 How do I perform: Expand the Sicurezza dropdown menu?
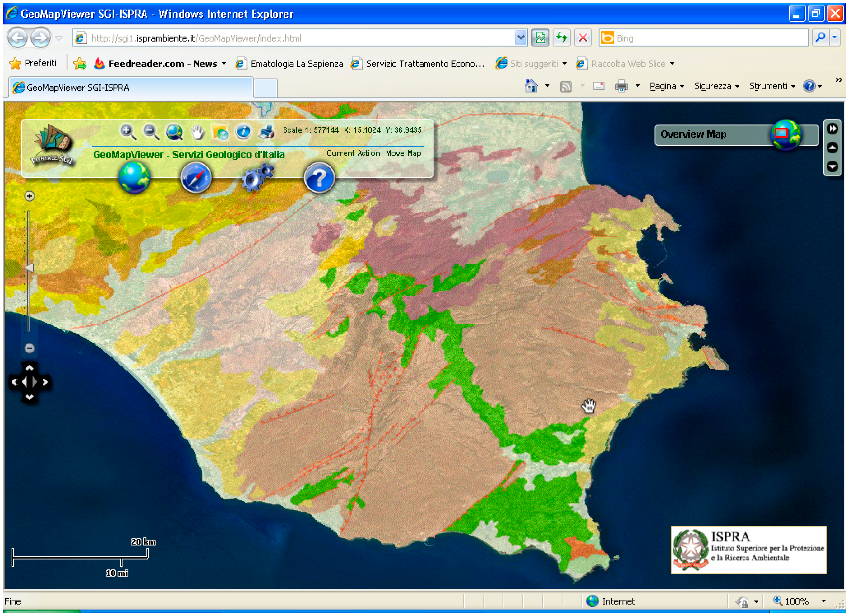click(x=716, y=86)
